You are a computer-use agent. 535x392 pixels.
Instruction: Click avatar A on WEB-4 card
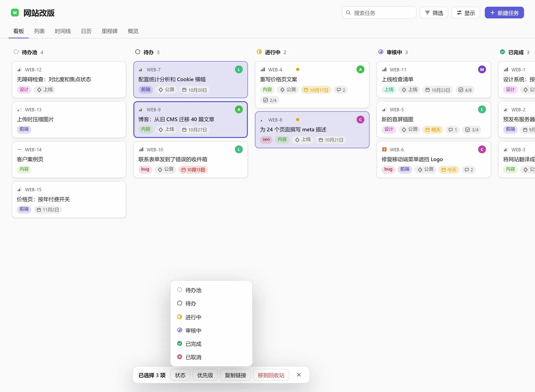click(x=360, y=70)
